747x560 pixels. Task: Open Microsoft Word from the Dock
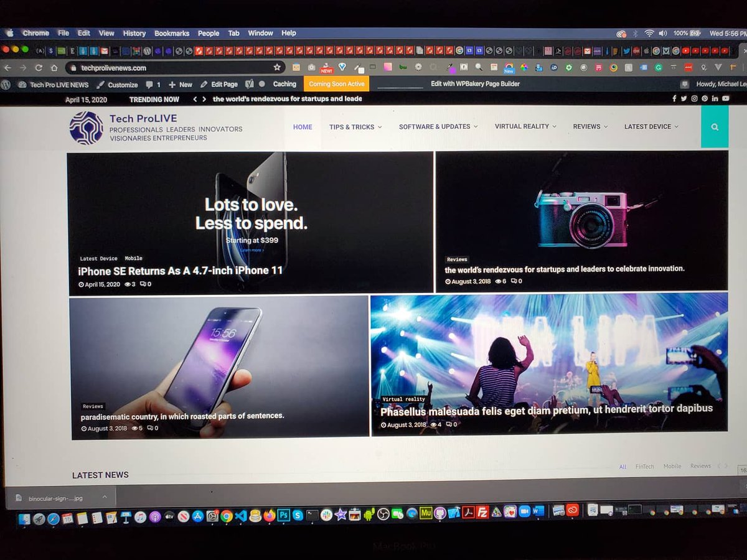pos(538,511)
